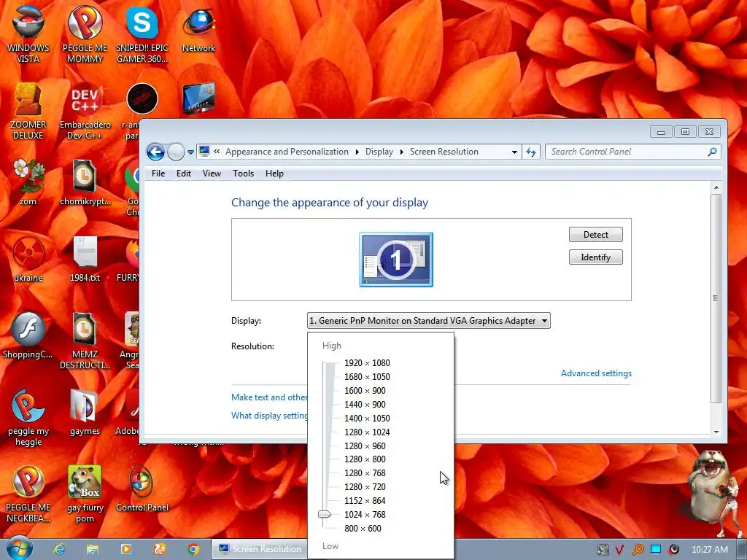Open Google Chrome from the taskbar
The height and width of the screenshot is (560, 747).
point(193,549)
